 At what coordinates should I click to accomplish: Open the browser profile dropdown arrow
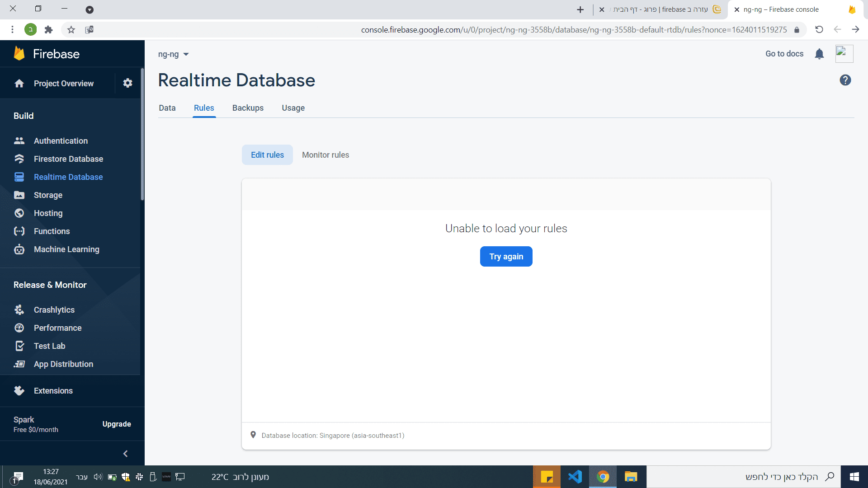[90, 9]
